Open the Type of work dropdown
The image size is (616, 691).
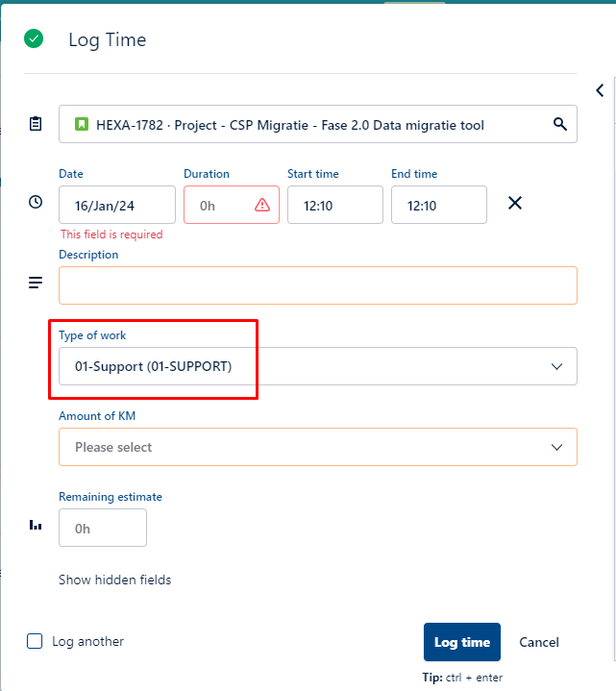[x=317, y=366]
